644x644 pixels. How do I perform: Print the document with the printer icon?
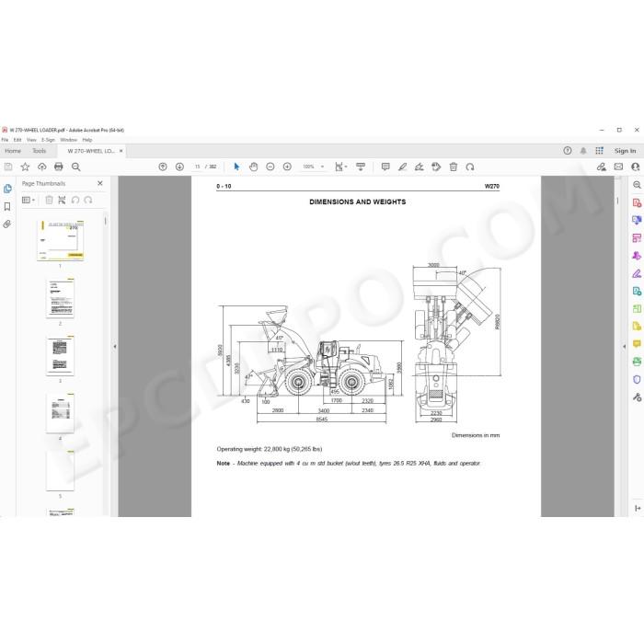point(59,167)
